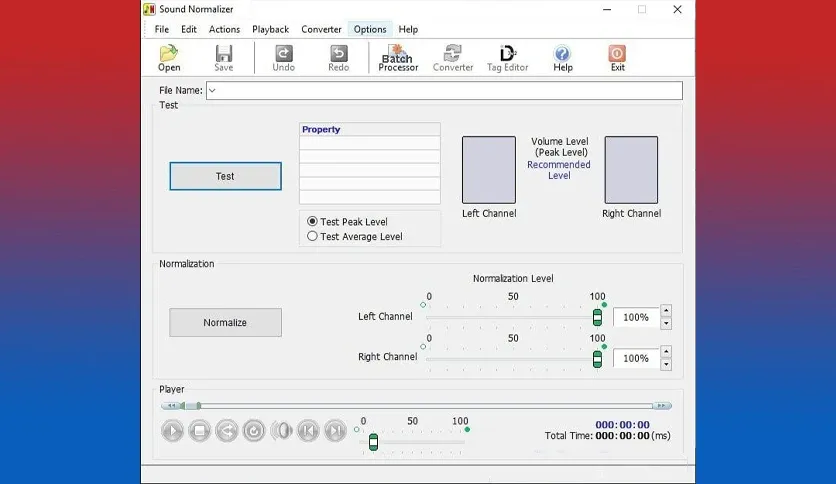Minimize the Sound Normalizer window
The width and height of the screenshot is (836, 484).
(607, 9)
